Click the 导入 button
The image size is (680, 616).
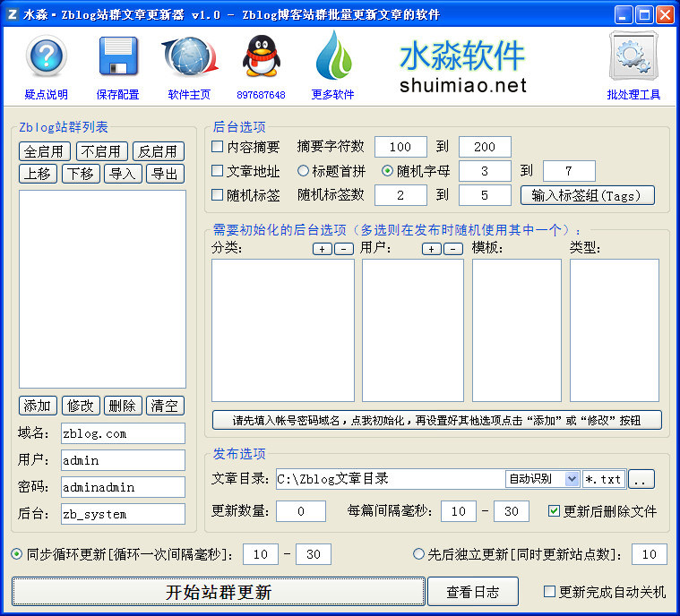click(123, 174)
